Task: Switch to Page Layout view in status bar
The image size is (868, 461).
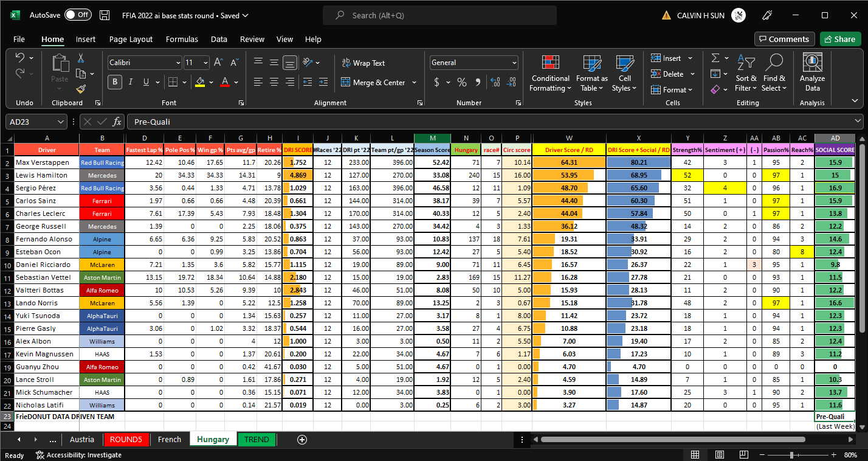Action: [720, 455]
